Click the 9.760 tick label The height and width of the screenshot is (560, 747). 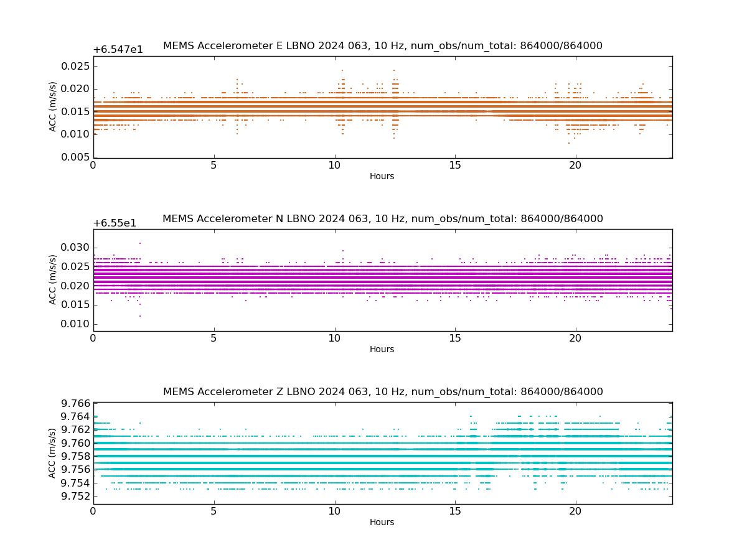click(75, 443)
